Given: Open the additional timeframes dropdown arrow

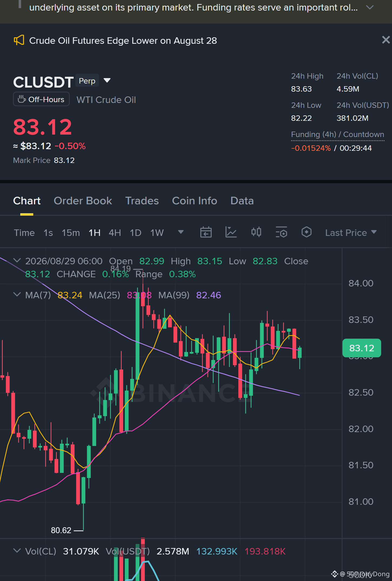Looking at the screenshot, I should pyautogui.click(x=181, y=232).
